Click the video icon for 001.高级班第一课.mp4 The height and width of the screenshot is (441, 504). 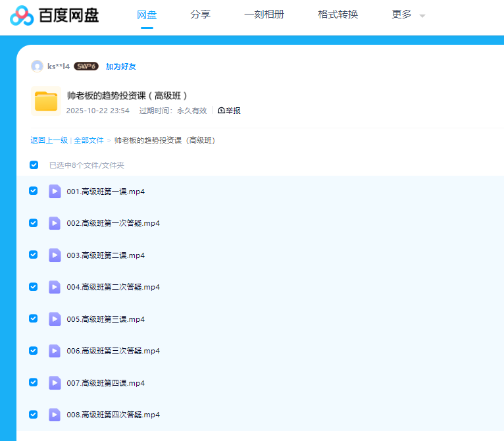[55, 192]
